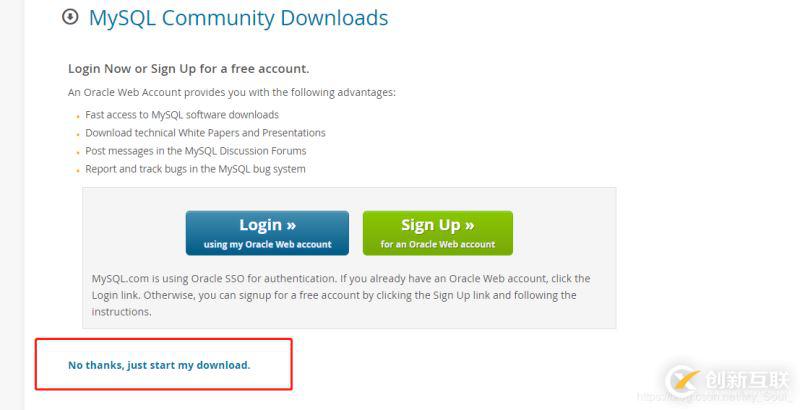Click the 创新互联 watermark text
Viewport: 800px width, 410px height.
click(747, 380)
